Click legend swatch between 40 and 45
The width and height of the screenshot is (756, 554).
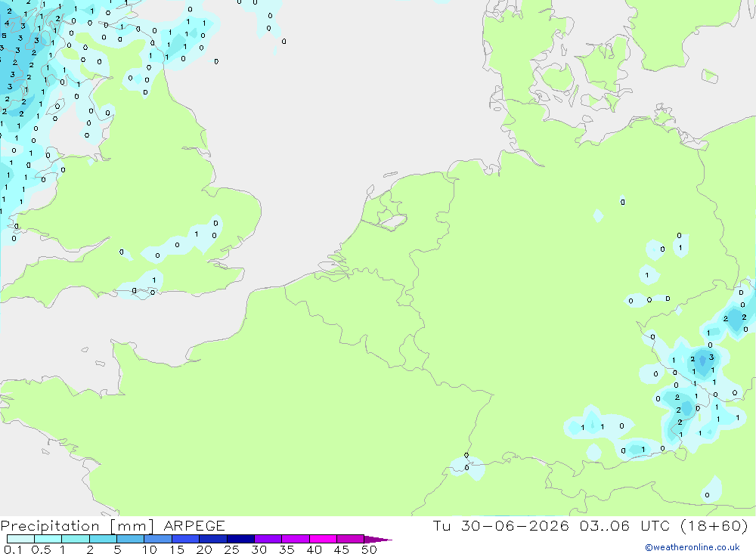[323, 539]
